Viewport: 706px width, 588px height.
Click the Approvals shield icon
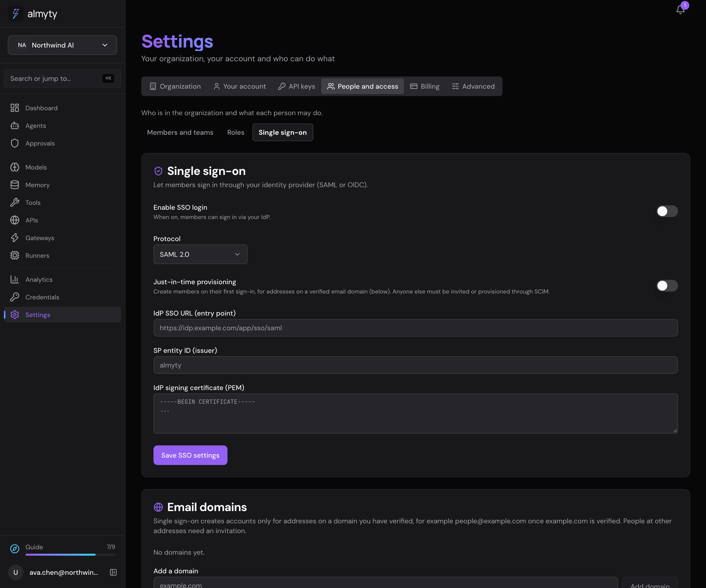point(14,143)
